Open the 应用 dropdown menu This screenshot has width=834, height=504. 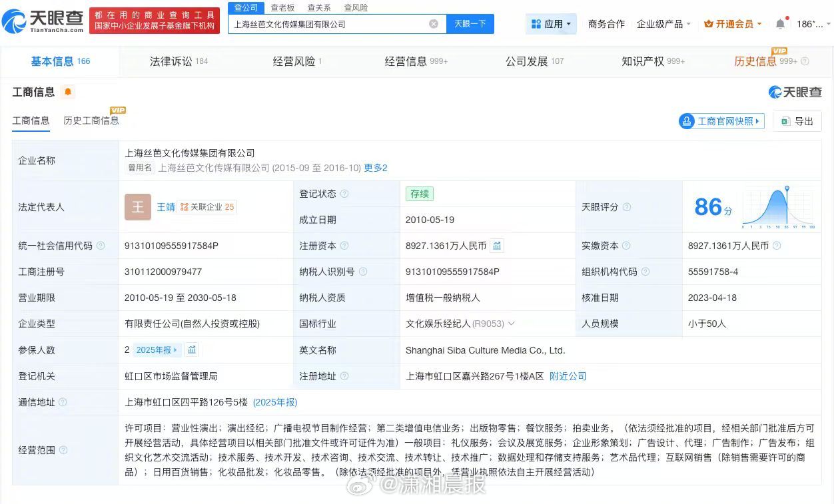click(551, 24)
